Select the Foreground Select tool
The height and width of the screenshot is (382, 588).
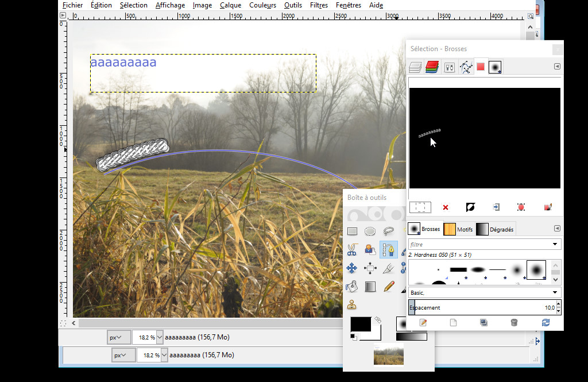pos(370,249)
